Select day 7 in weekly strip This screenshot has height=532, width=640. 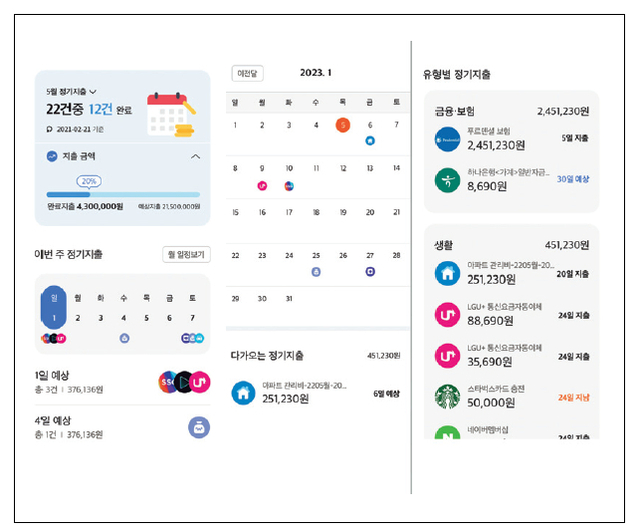[192, 318]
